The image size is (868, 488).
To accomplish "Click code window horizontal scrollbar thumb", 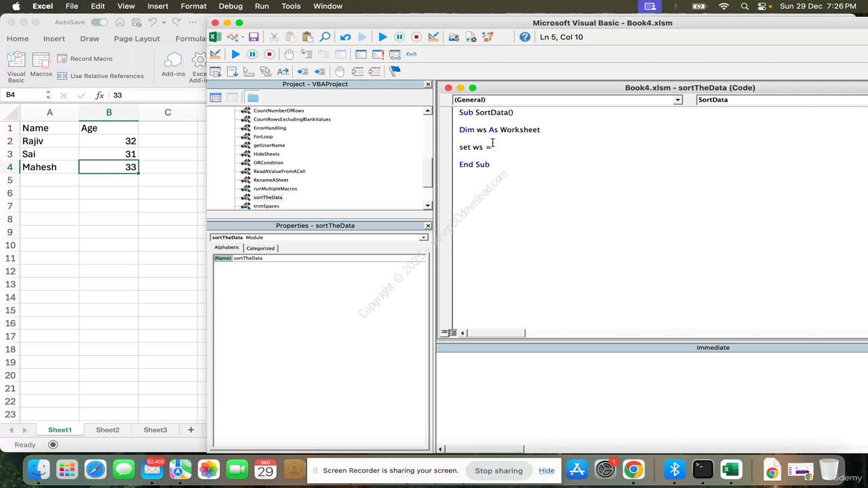I will coord(496,333).
